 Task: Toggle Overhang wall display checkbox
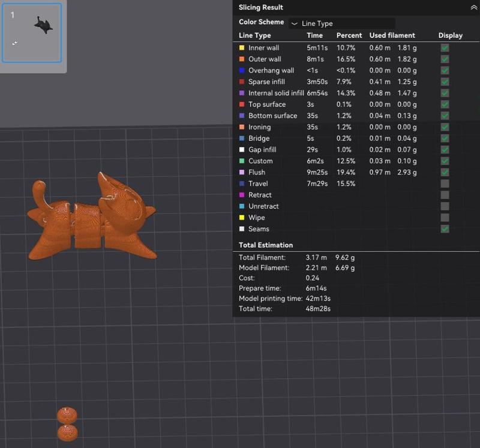pos(445,70)
